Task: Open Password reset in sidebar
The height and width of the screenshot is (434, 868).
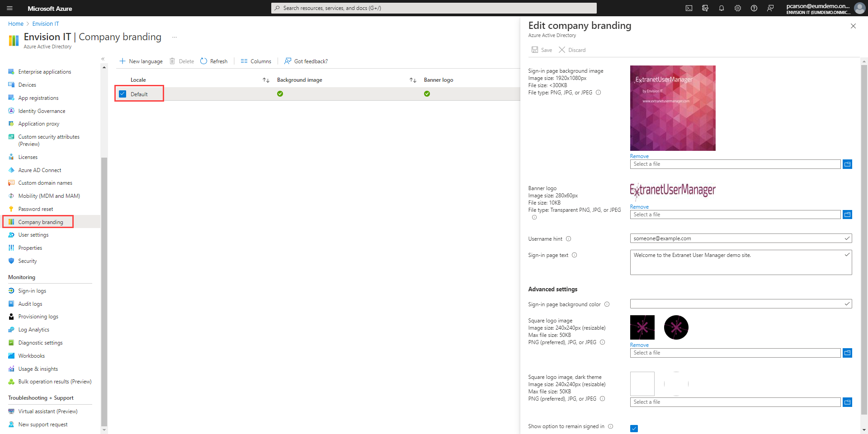Action: (35, 209)
